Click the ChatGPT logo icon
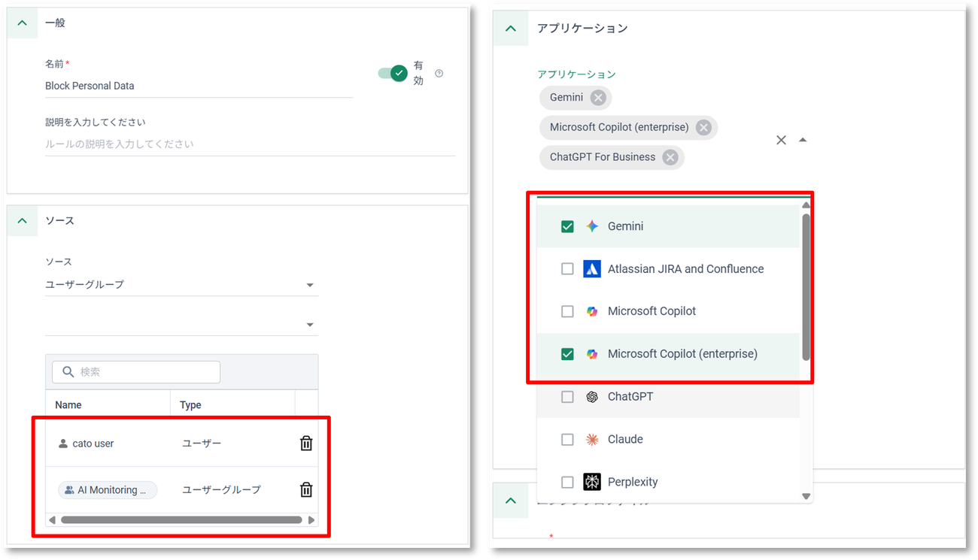This screenshot has width=978, height=560. pos(592,397)
